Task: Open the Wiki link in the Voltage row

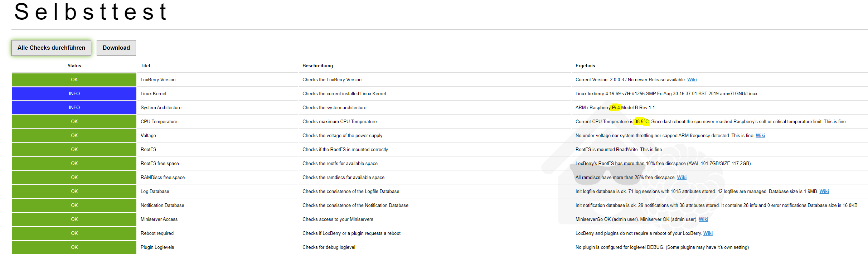Action: coord(760,136)
